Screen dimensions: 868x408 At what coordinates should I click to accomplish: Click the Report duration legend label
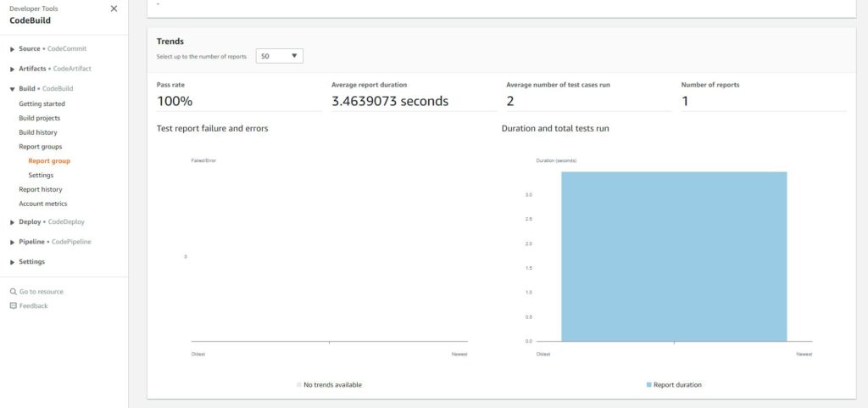click(x=677, y=385)
